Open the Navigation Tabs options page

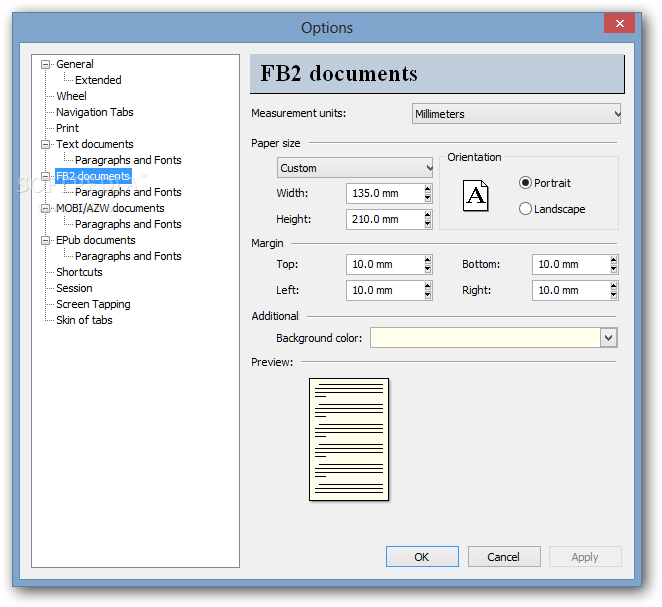tap(95, 112)
